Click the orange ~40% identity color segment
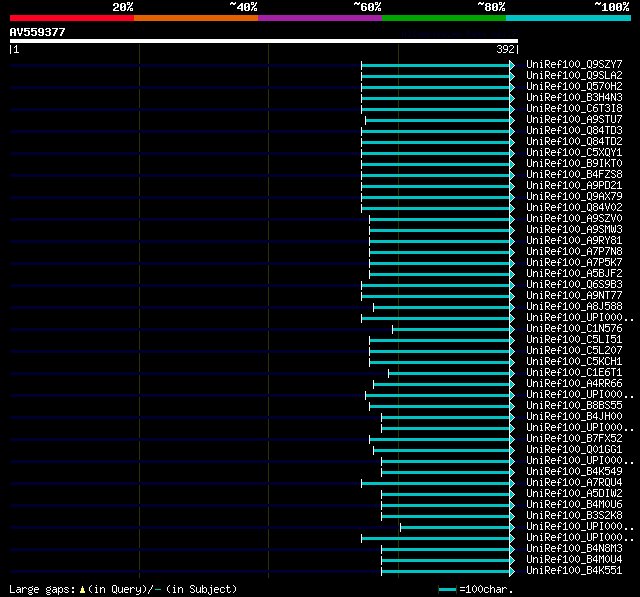Viewport: 640px width, 597px height. pyautogui.click(x=196, y=18)
